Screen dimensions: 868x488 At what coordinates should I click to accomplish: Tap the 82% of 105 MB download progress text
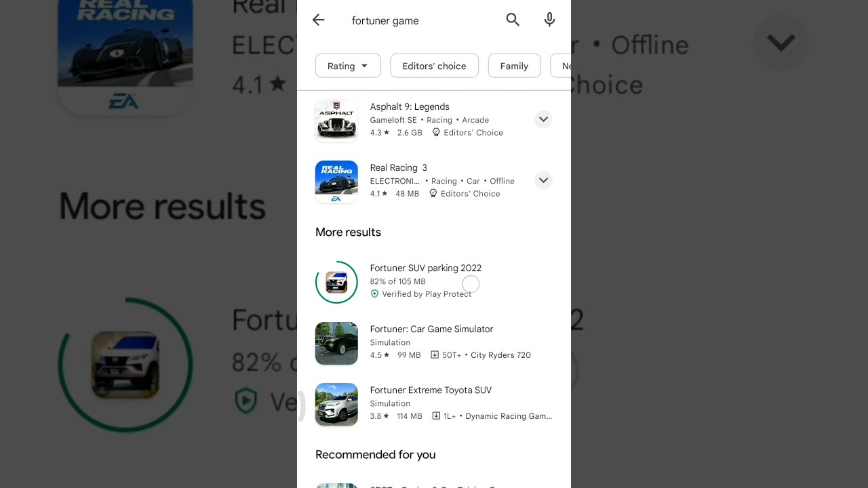397,281
